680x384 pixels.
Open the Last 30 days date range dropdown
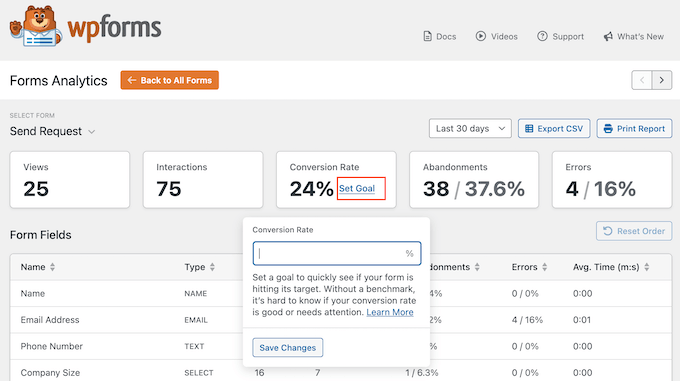click(470, 128)
